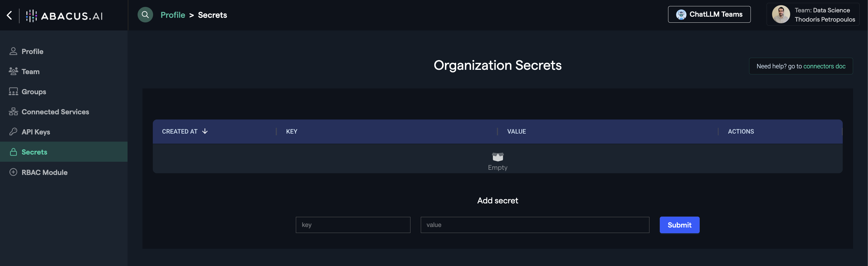The height and width of the screenshot is (266, 868).
Task: Click the API Keys key icon
Action: click(13, 132)
